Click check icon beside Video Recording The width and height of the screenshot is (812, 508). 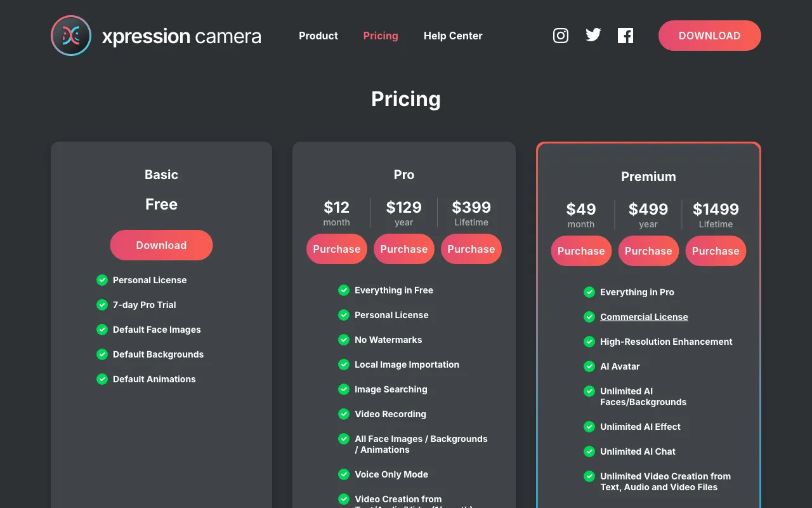pos(344,414)
